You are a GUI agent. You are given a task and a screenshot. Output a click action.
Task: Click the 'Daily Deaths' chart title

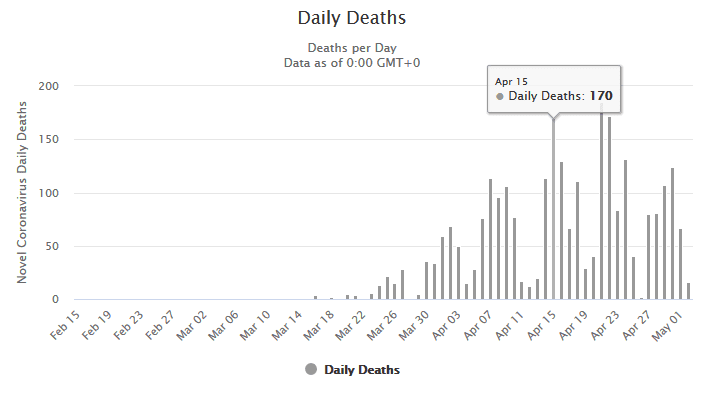tap(351, 18)
